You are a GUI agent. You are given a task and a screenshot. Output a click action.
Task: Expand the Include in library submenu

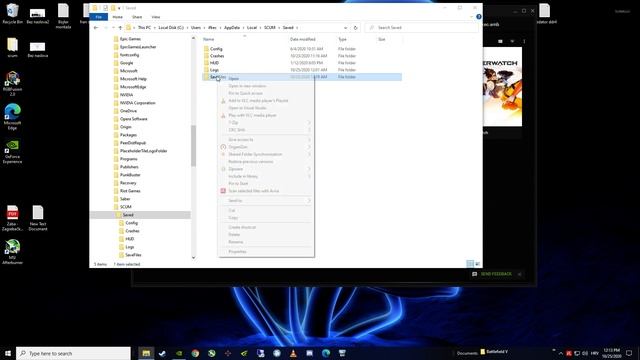coord(266,176)
